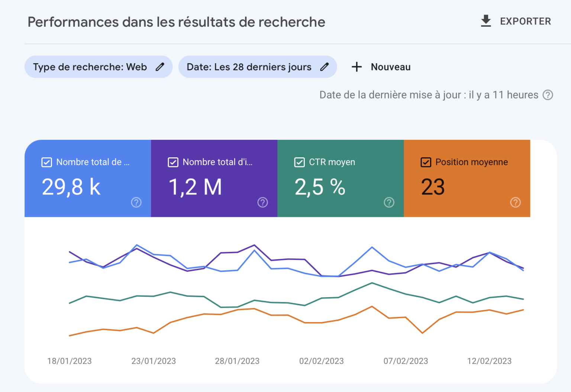Open help icon on the 29,8 k clicks card
571x392 pixels.
pos(136,202)
